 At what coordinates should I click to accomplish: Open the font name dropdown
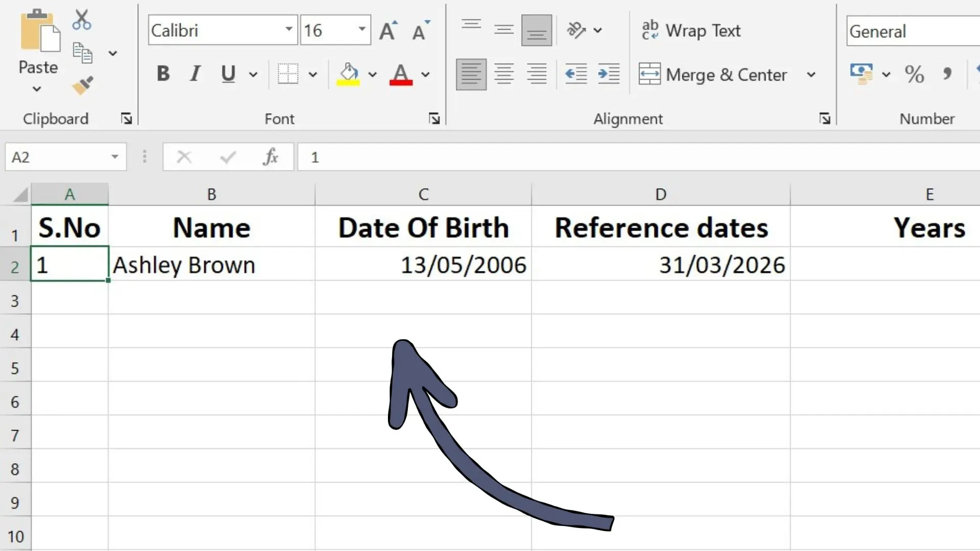(x=289, y=30)
